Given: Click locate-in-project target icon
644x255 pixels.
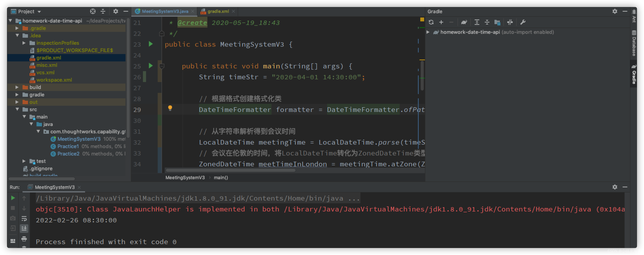Looking at the screenshot, I should point(93,11).
